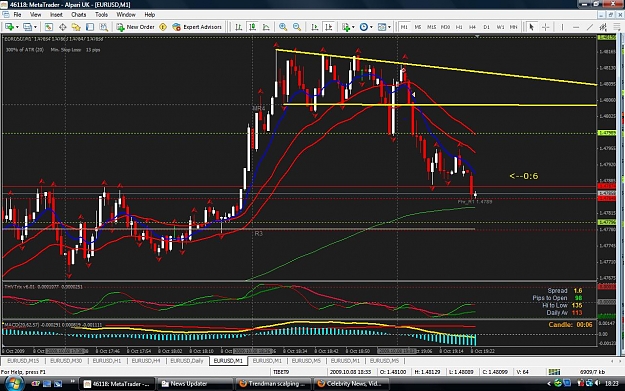Toggle the Expert Advisors button
The height and width of the screenshot is (391, 625).
click(x=197, y=27)
